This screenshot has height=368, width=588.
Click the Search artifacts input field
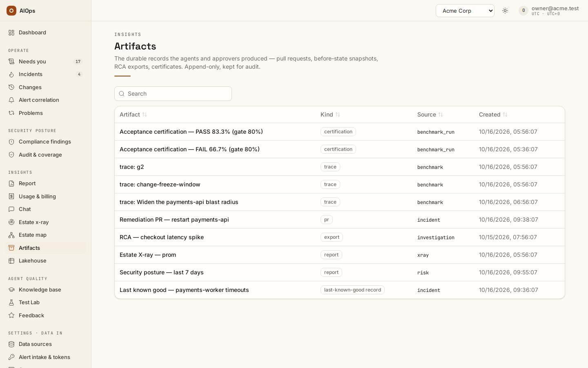point(173,94)
